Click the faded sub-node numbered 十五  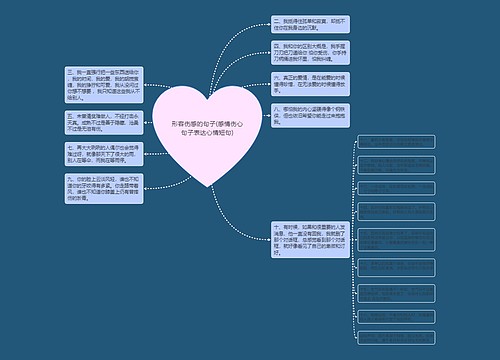[396, 240]
